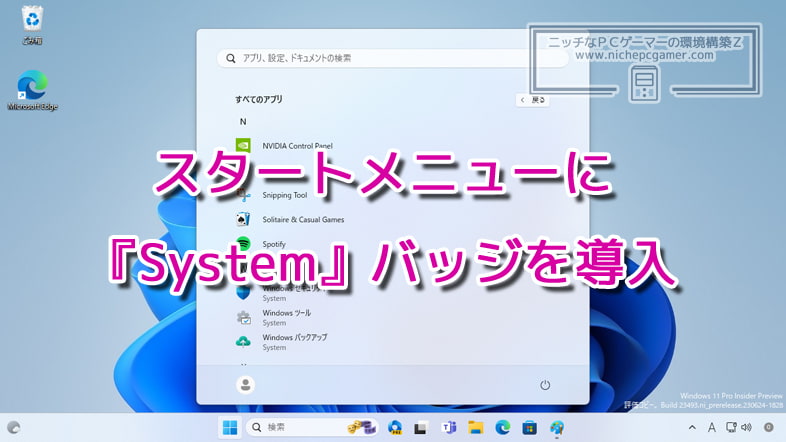786x442 pixels.
Task: Open the widgets icon on taskbar
Action: tap(14, 427)
